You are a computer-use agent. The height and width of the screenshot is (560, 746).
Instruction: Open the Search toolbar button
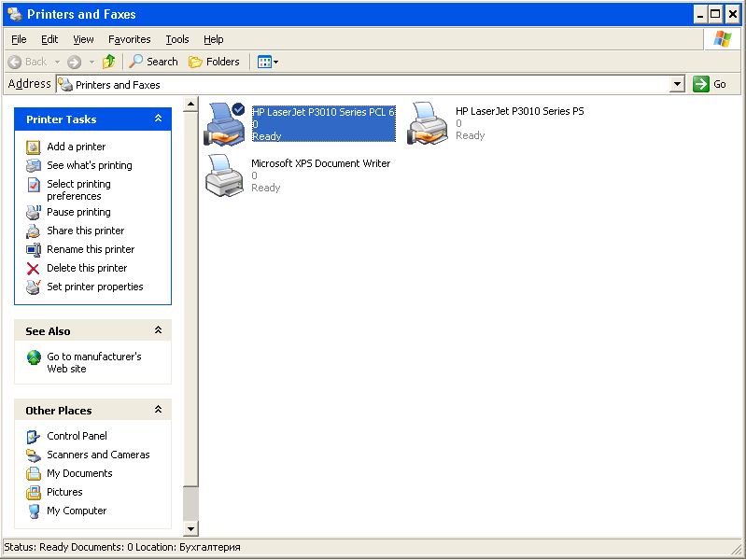point(153,62)
